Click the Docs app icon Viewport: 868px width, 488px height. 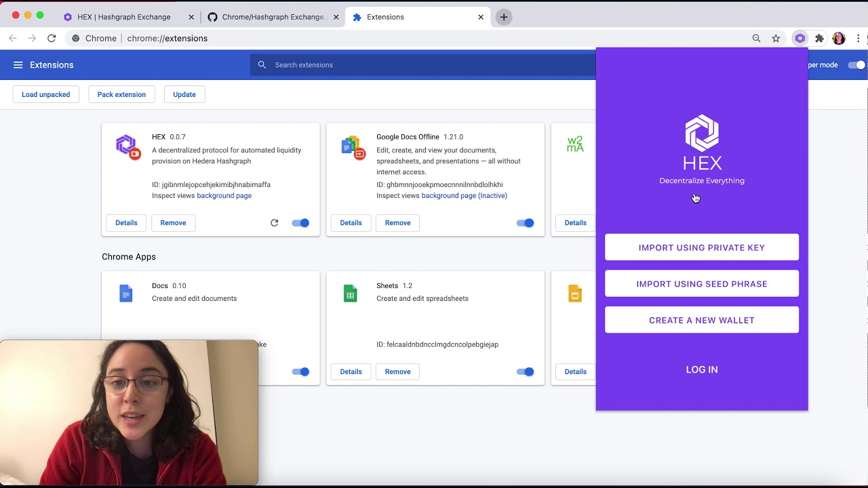tap(126, 293)
